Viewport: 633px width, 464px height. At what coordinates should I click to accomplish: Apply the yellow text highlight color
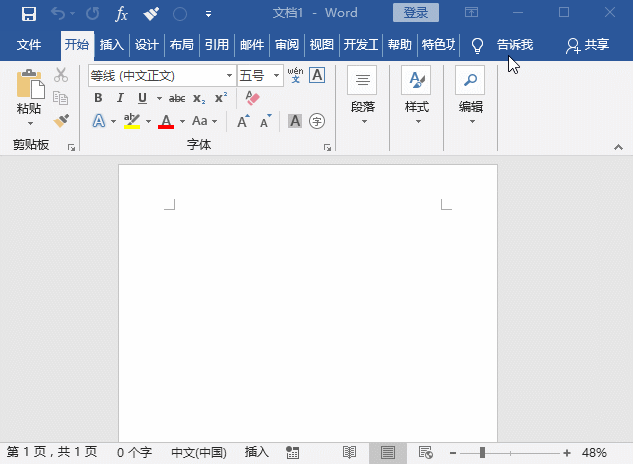pyautogui.click(x=132, y=121)
